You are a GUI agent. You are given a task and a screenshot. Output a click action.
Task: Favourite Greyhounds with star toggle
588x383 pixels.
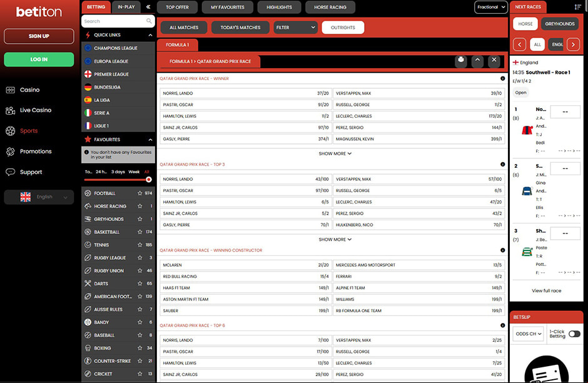pos(140,219)
